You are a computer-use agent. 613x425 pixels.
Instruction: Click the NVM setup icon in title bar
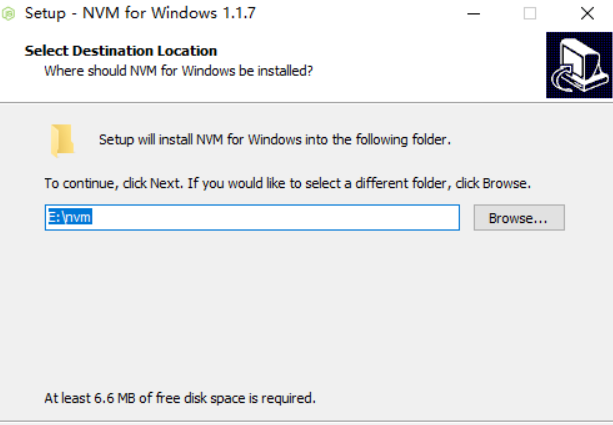coord(10,13)
